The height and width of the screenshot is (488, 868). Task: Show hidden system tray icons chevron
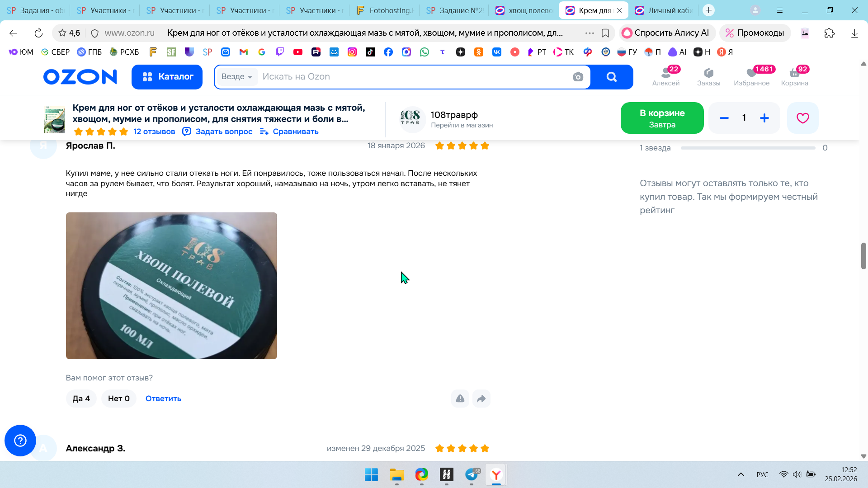pyautogui.click(x=741, y=474)
